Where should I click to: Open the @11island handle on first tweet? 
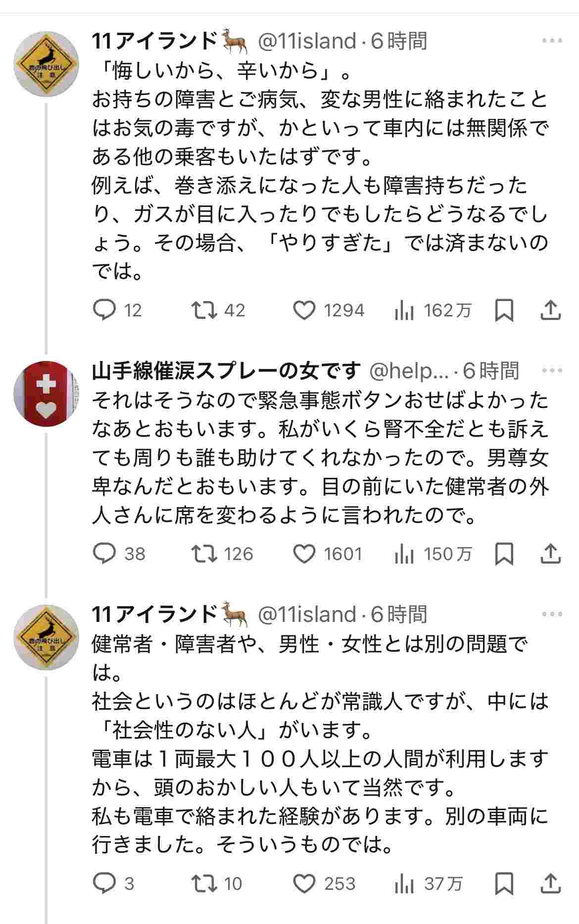[x=307, y=41]
